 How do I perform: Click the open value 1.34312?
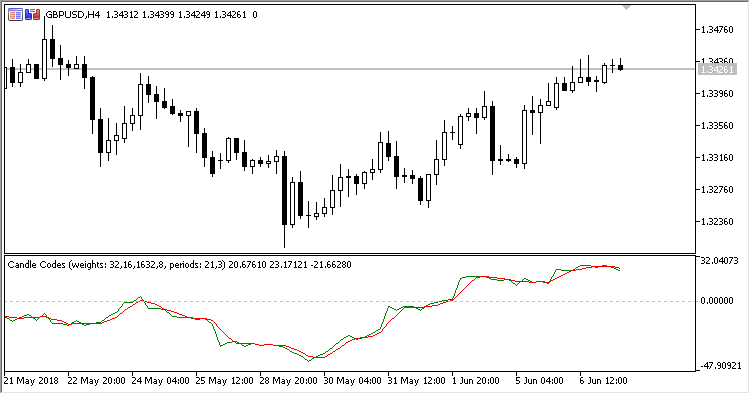coord(122,15)
